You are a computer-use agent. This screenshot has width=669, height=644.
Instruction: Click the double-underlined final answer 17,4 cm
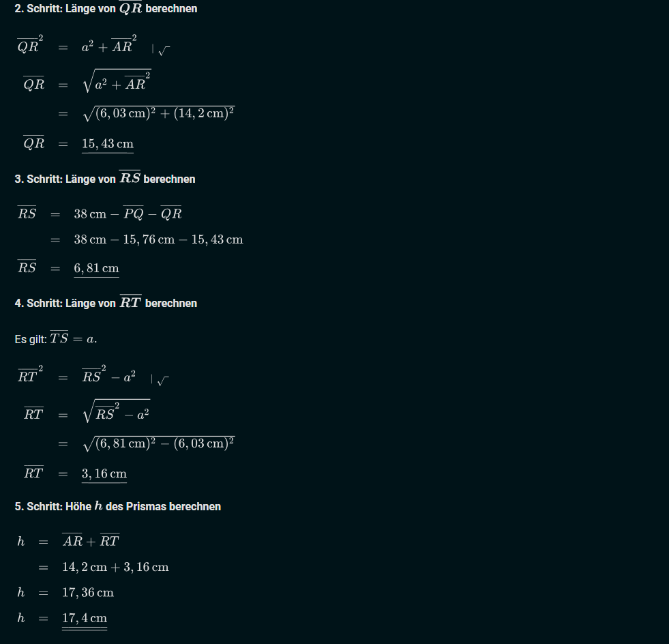[85, 618]
